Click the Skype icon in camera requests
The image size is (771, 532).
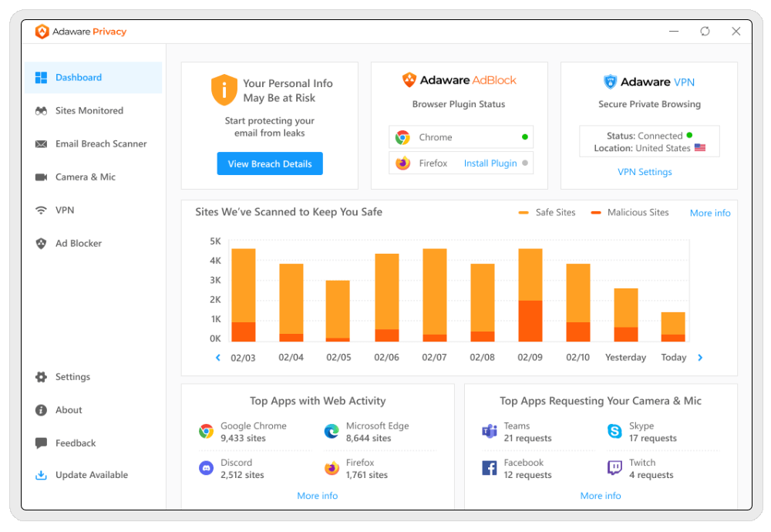click(x=614, y=432)
